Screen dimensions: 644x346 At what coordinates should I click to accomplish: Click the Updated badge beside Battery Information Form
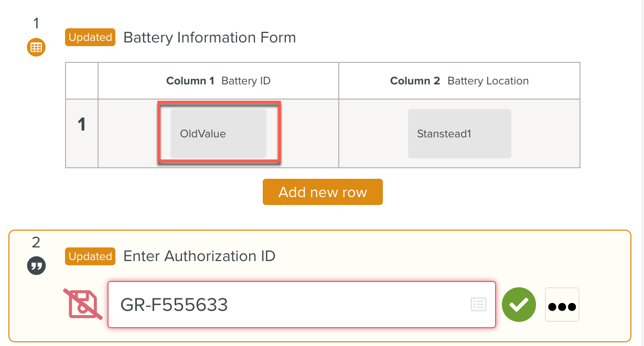(90, 38)
